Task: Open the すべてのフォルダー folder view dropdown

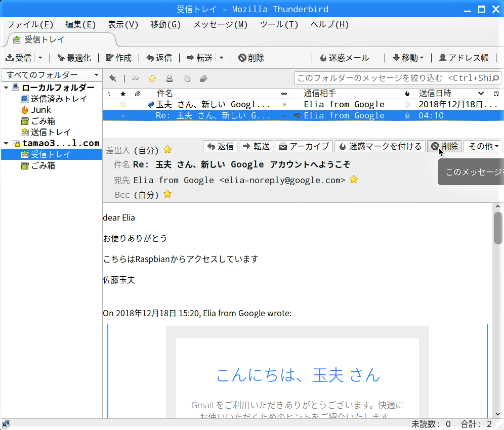Action: pos(52,75)
